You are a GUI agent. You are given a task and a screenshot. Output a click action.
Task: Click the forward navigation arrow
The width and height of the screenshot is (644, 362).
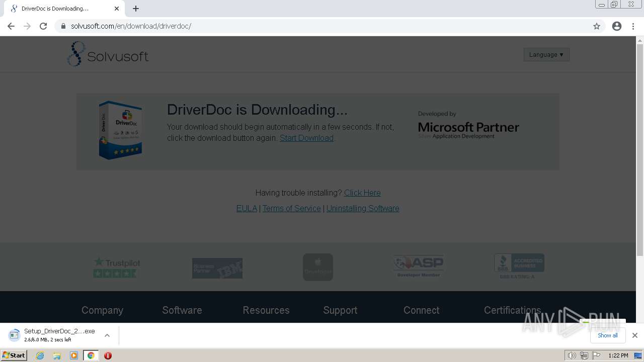pyautogui.click(x=27, y=26)
